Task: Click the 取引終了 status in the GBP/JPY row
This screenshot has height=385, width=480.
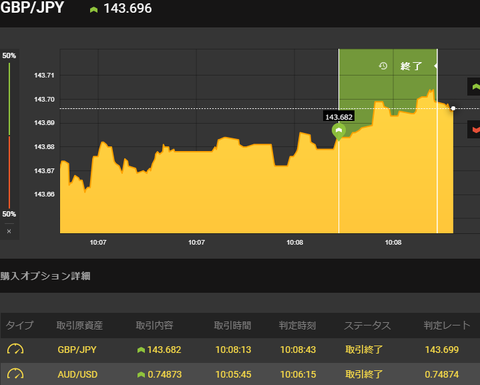Action: 364,350
